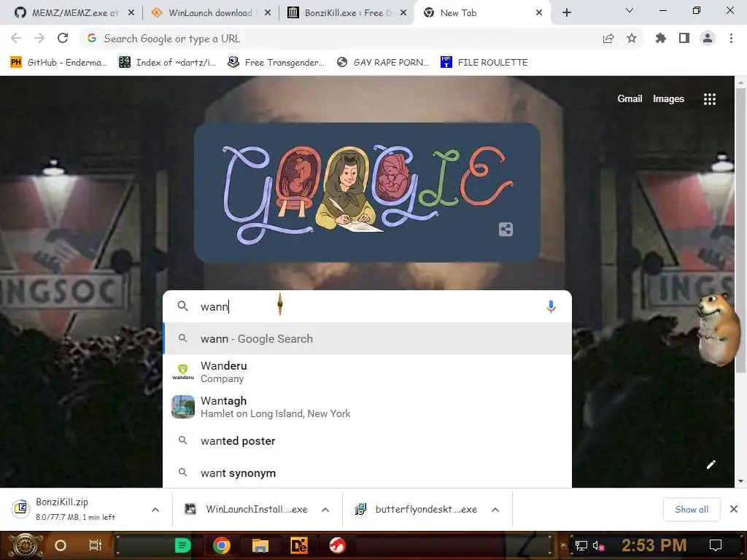Pick the want synonym suggestion
Screen dimensions: 747x560
click(367, 472)
